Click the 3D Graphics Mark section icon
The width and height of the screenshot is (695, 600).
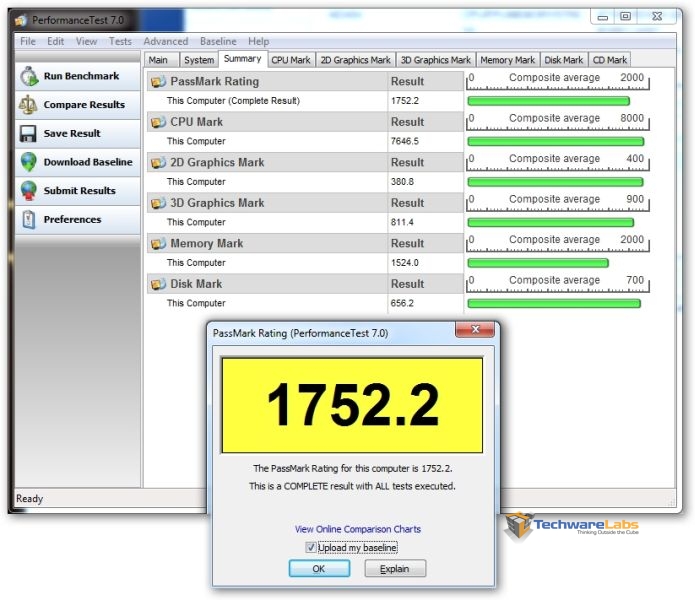[158, 203]
